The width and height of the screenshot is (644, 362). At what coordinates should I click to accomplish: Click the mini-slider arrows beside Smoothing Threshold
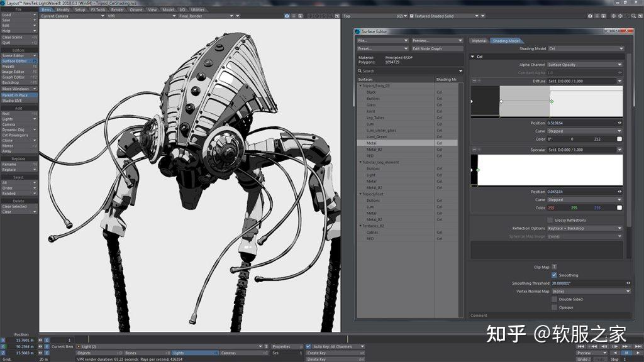click(628, 282)
